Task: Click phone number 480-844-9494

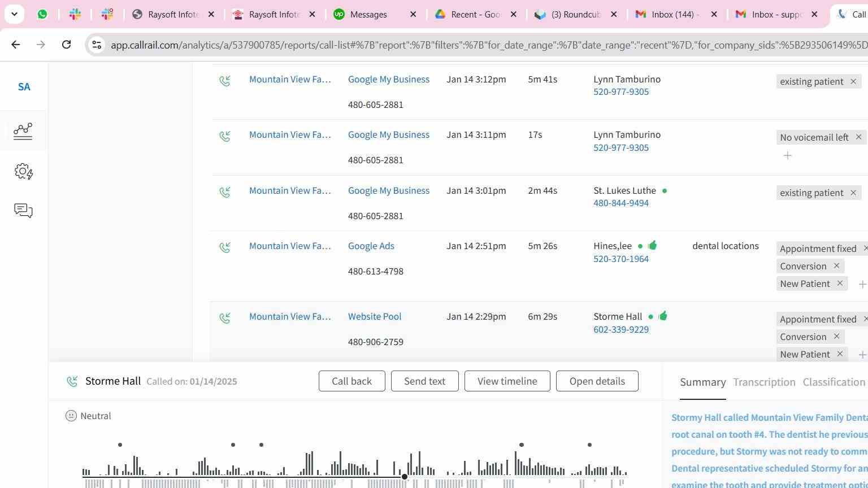Action: click(621, 203)
